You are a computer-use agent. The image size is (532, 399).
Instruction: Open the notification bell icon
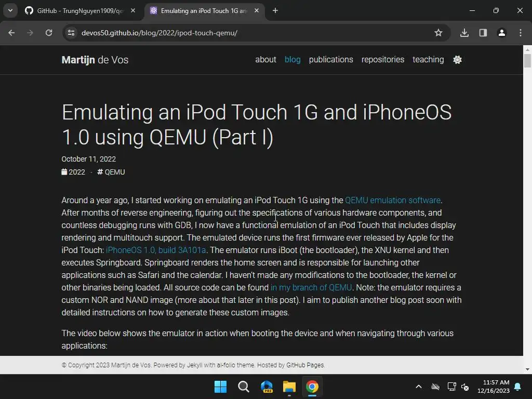pyautogui.click(x=518, y=387)
